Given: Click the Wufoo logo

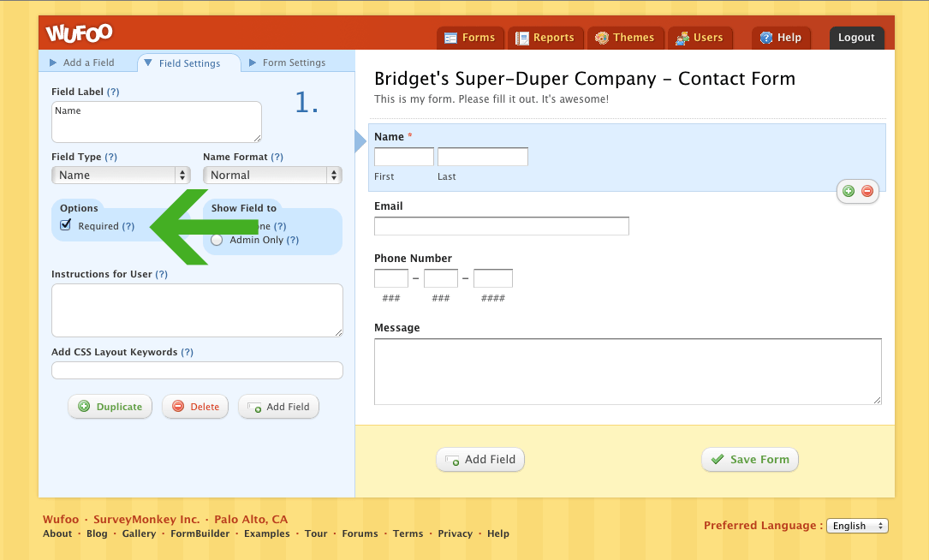Looking at the screenshot, I should pyautogui.click(x=80, y=33).
